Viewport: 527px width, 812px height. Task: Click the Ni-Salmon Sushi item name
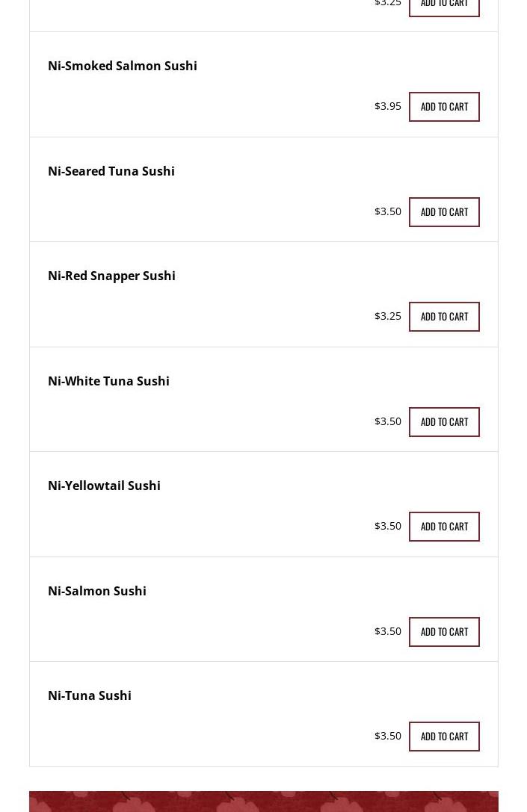point(97,591)
